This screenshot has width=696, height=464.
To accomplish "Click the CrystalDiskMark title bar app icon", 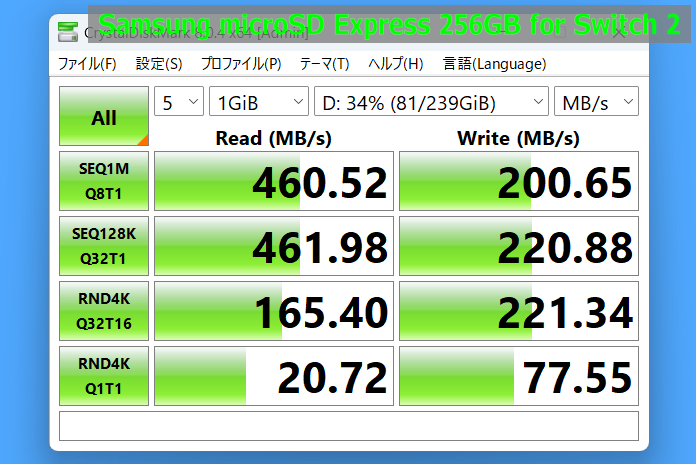I will click(x=67, y=31).
